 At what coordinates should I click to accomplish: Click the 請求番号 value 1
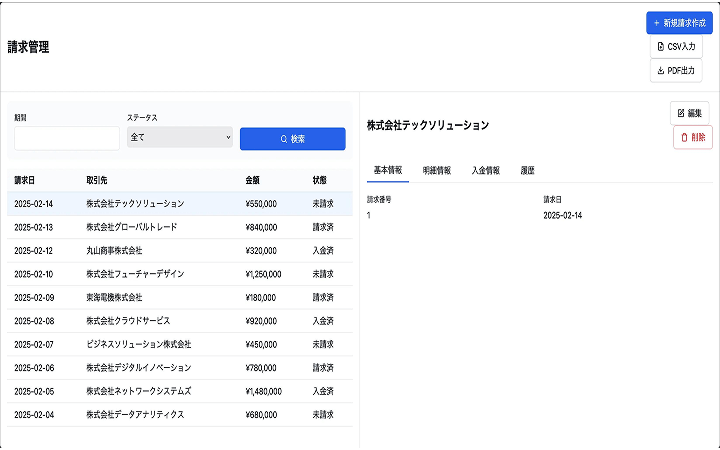369,215
